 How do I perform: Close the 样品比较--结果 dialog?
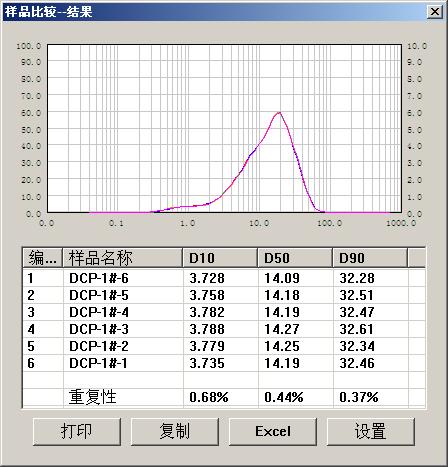435,12
